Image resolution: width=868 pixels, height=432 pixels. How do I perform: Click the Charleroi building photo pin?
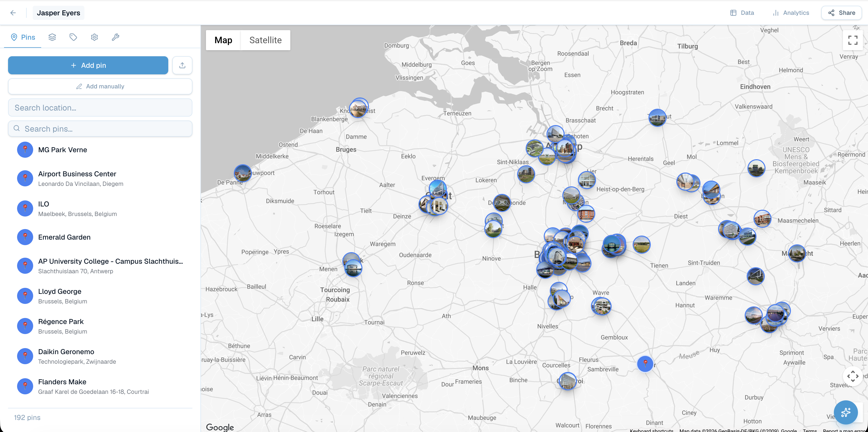tap(567, 381)
